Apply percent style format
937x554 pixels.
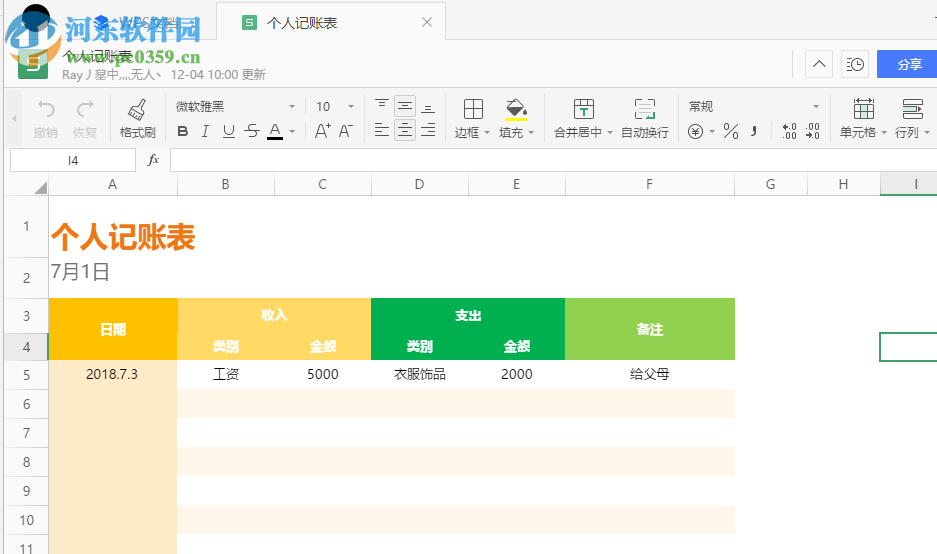(731, 131)
